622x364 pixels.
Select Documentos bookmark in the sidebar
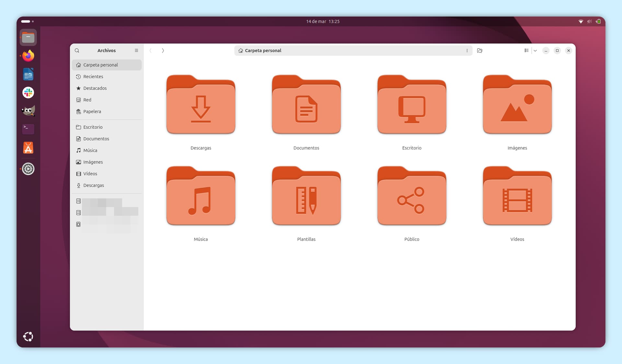coord(107,138)
